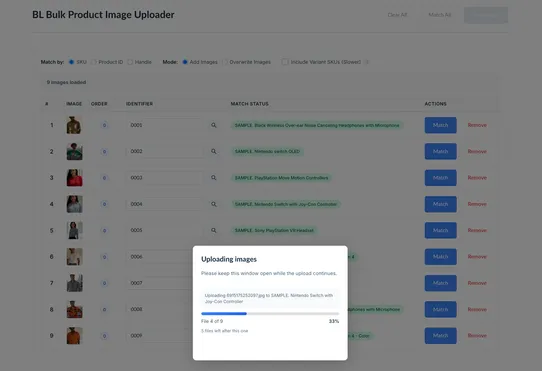This screenshot has height=371, width=542.
Task: Remove the row with identifier 0002
Action: tap(477, 151)
